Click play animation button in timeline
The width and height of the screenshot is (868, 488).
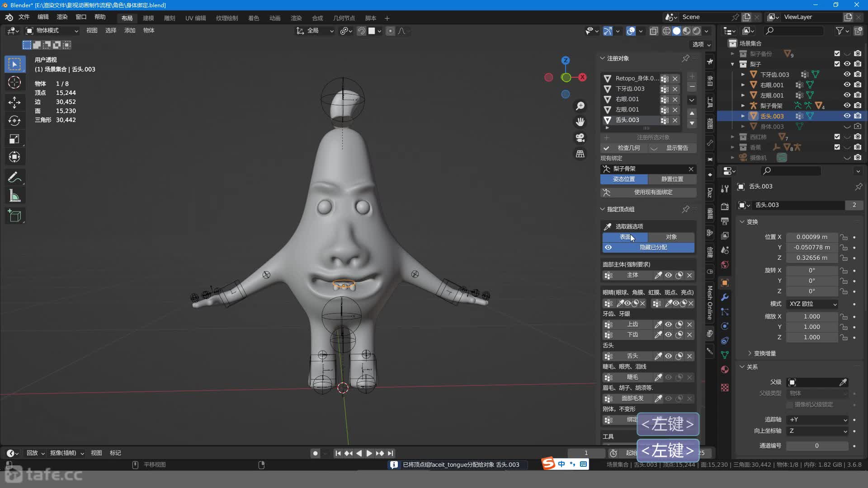pos(369,453)
